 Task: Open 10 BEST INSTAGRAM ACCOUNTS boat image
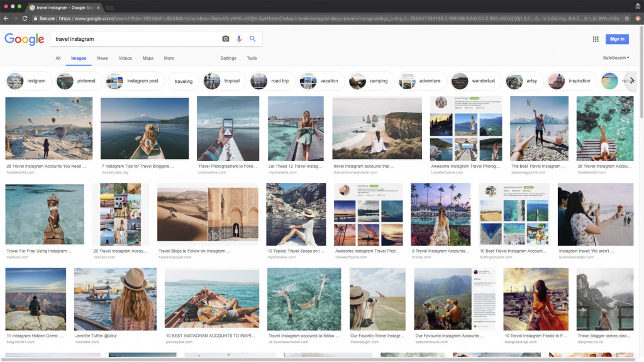point(212,299)
